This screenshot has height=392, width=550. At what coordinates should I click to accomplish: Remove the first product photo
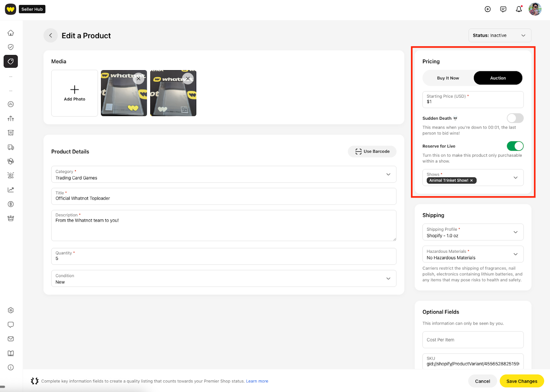point(139,78)
